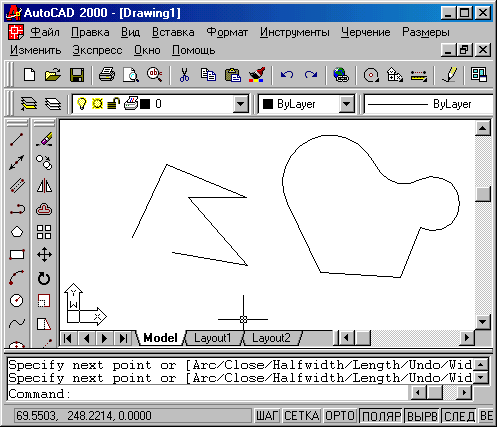This screenshot has height=427, width=497.
Task: Toggle ПОЛЯР polar tracking
Action: (x=381, y=416)
